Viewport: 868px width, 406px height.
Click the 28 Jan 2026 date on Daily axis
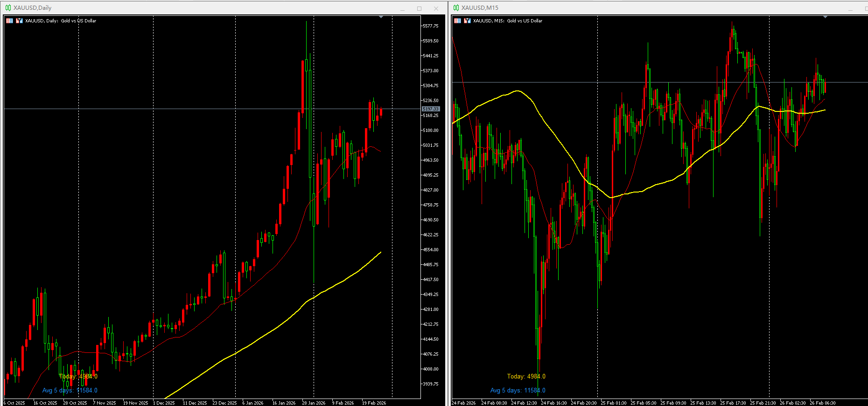pos(314,403)
